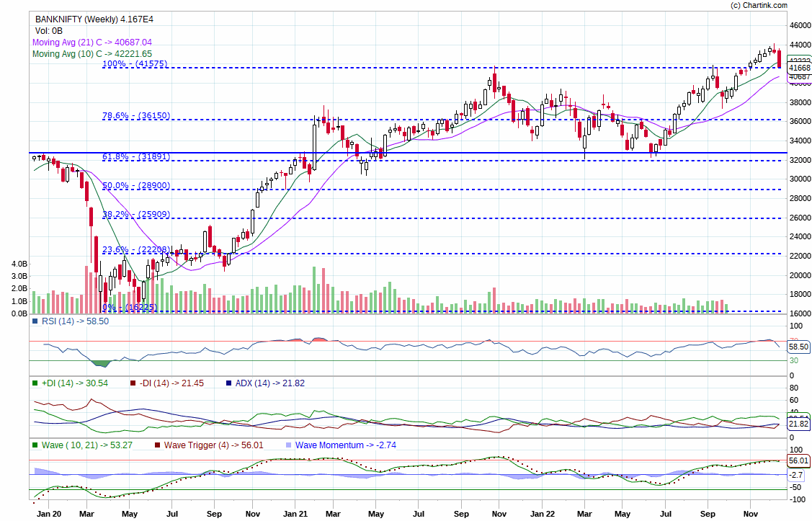
Task: Click the 18000 price axis label
Action: [x=800, y=295]
